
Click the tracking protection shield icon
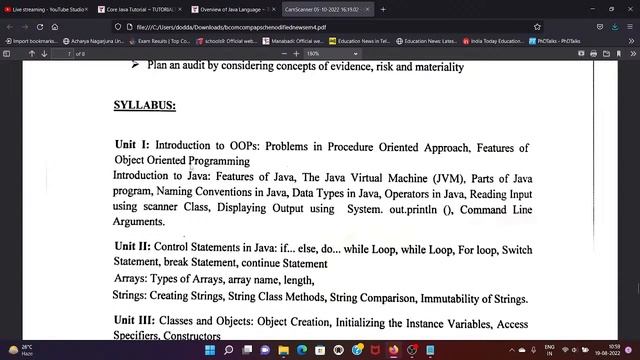pos(118,27)
